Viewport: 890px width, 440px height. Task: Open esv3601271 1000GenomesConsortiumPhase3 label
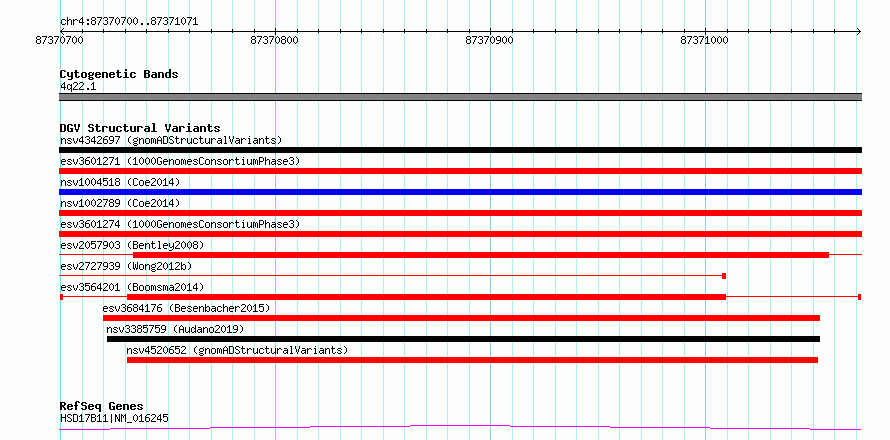tap(180, 161)
